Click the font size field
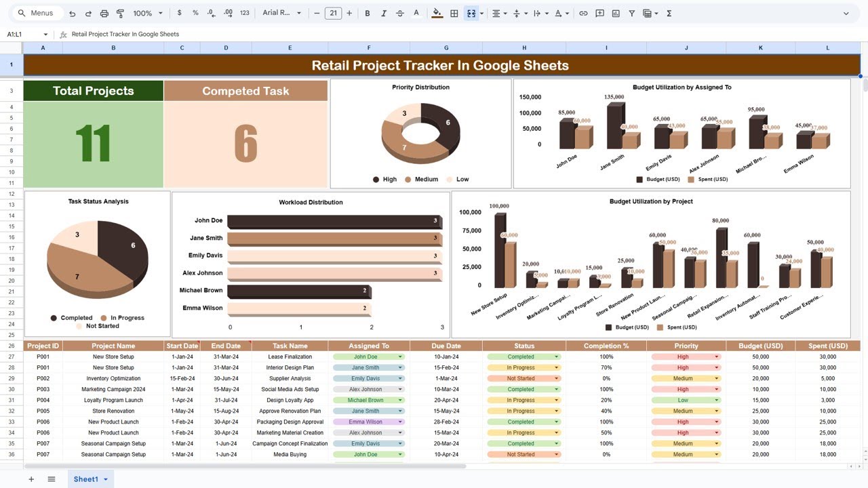This screenshot has width=868, height=488. (x=333, y=13)
